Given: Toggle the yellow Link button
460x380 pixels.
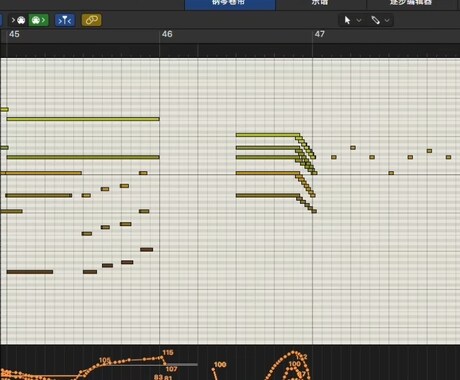Looking at the screenshot, I should (x=91, y=20).
